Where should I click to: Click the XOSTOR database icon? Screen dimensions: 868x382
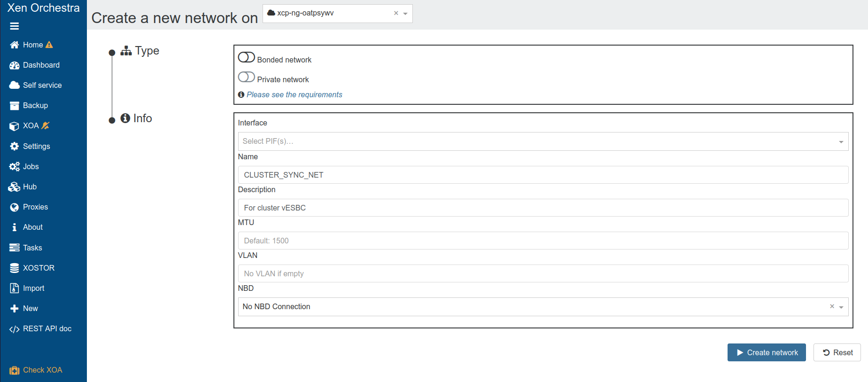tap(15, 268)
